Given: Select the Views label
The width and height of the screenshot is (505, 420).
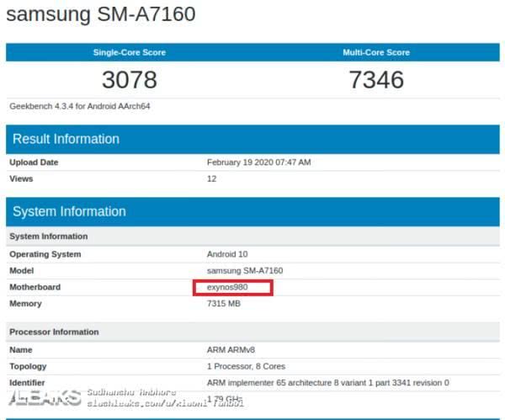Looking at the screenshot, I should (x=21, y=178).
